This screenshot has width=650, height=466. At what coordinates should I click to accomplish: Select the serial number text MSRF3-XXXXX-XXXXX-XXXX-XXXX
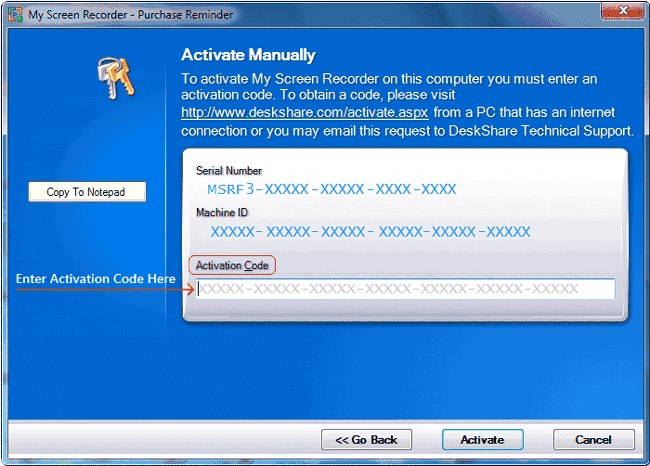[x=332, y=189]
